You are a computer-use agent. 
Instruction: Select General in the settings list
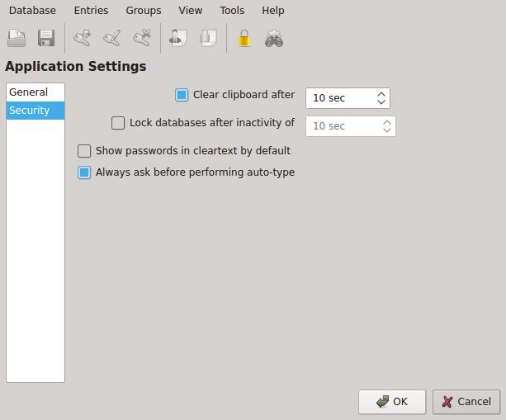[x=29, y=92]
